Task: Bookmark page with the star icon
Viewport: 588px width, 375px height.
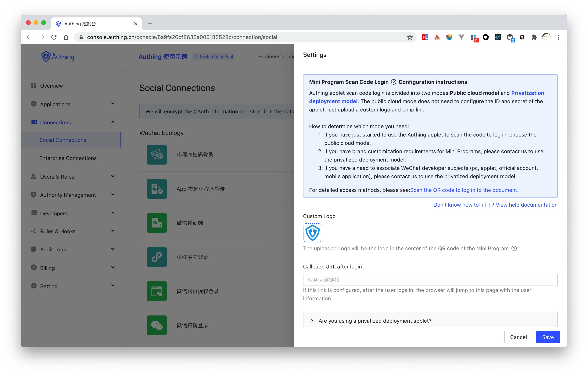Action: [410, 37]
